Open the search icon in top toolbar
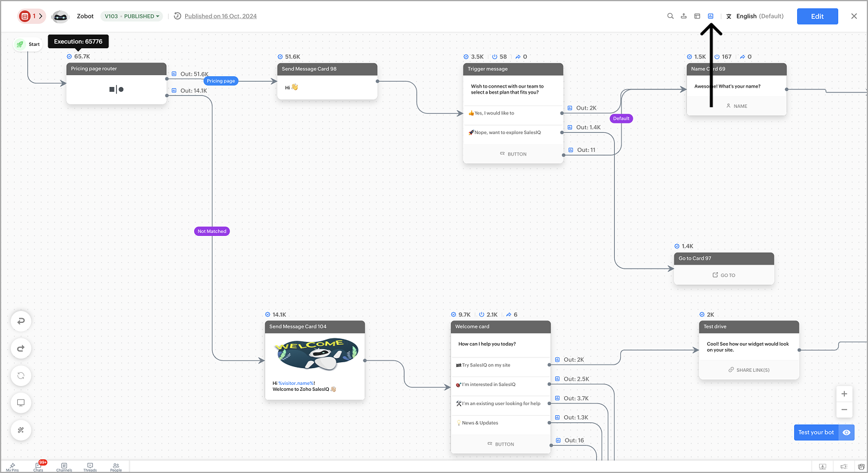The height and width of the screenshot is (473, 868). click(670, 16)
